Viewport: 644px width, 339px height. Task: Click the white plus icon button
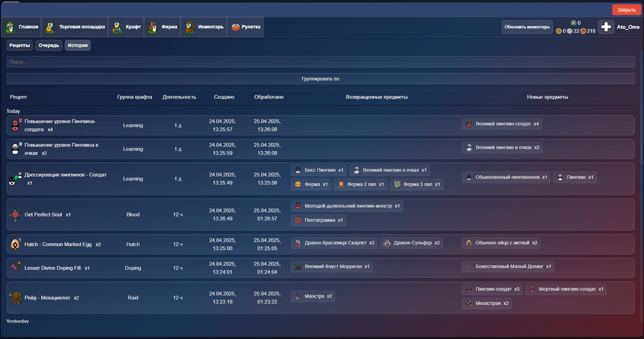point(606,27)
